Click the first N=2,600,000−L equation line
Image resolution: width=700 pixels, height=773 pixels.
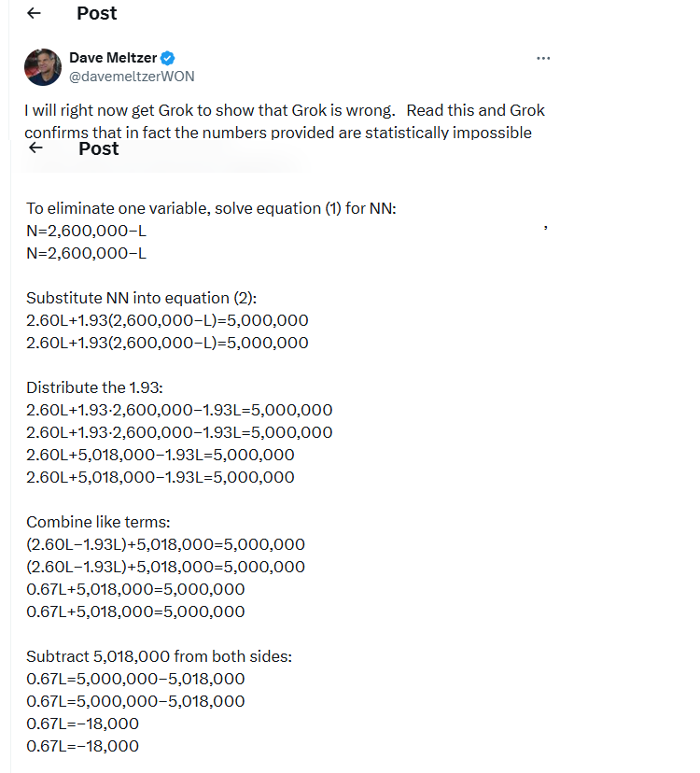(x=86, y=231)
